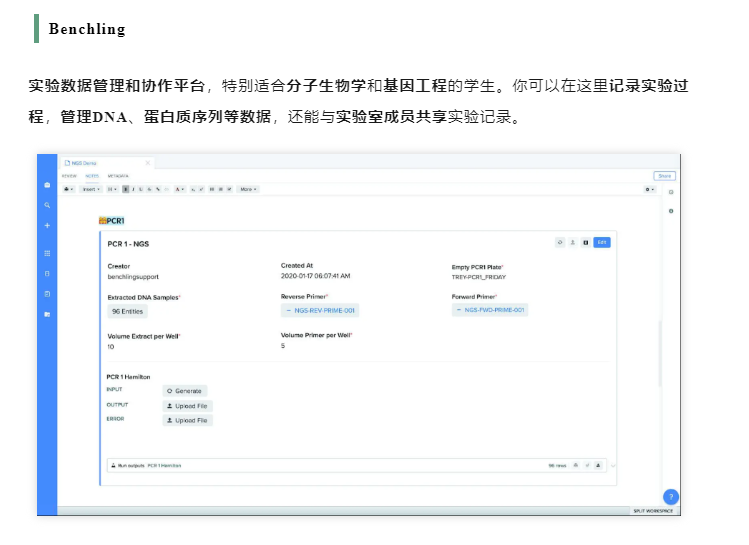The image size is (749, 545).
Task: Open search from the blue sidebar
Action: click(x=47, y=205)
